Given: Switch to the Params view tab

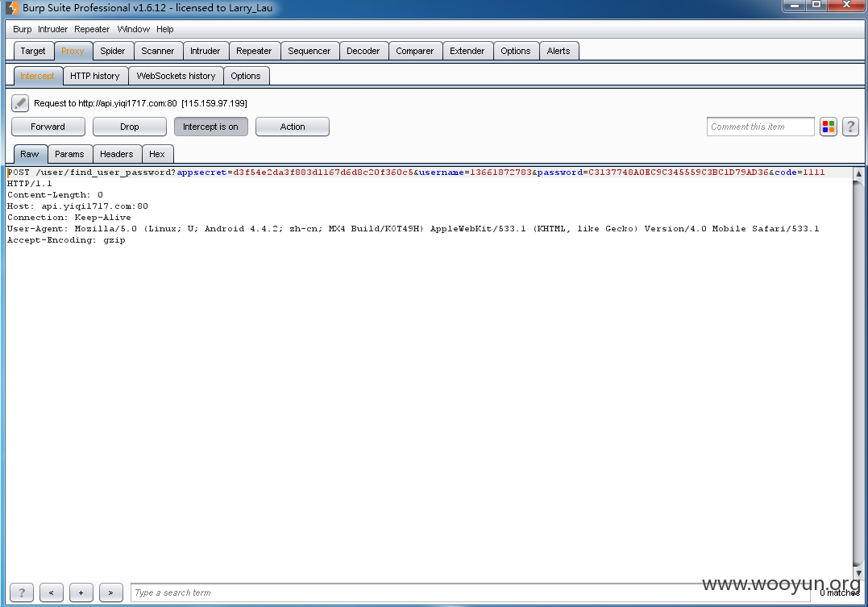Looking at the screenshot, I should pyautogui.click(x=70, y=154).
